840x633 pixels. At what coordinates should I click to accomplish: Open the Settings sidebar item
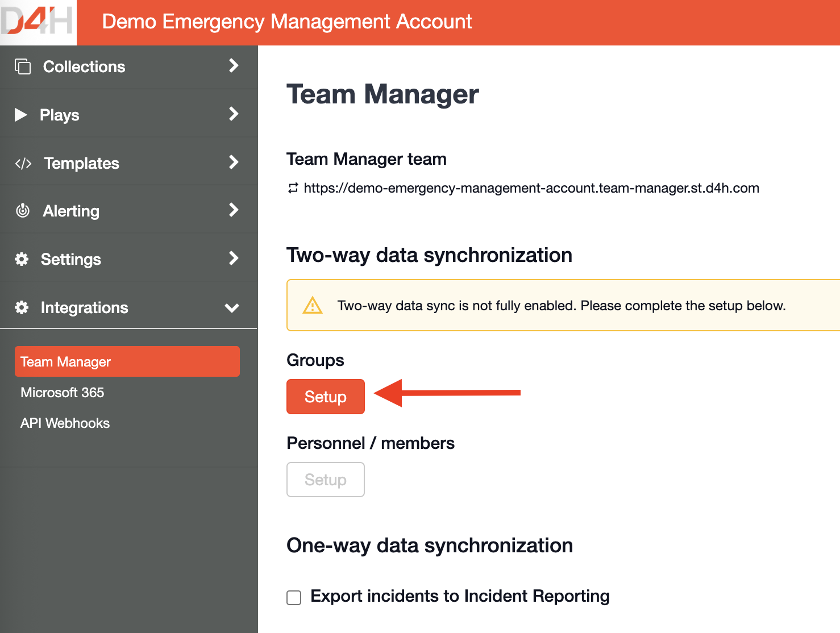coord(128,259)
